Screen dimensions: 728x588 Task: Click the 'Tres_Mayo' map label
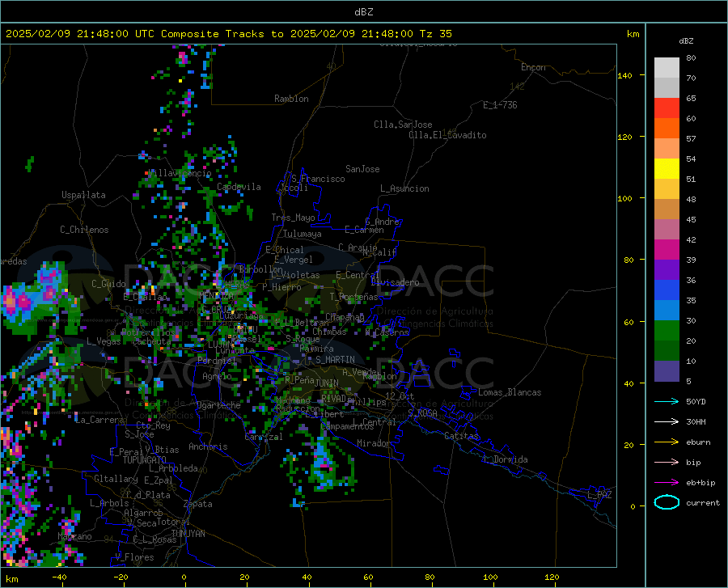293,218
